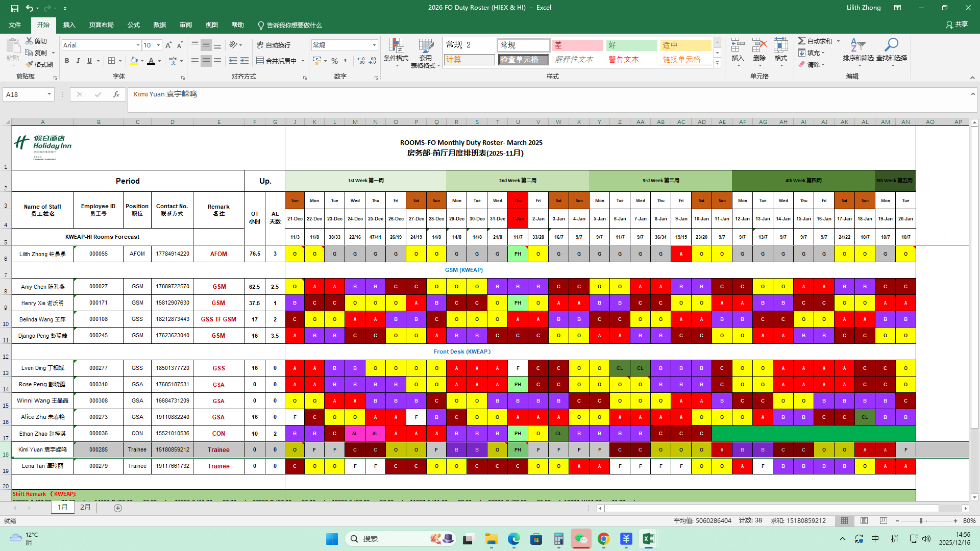Click the Save icon in title bar
The image size is (980, 551).
point(14,8)
